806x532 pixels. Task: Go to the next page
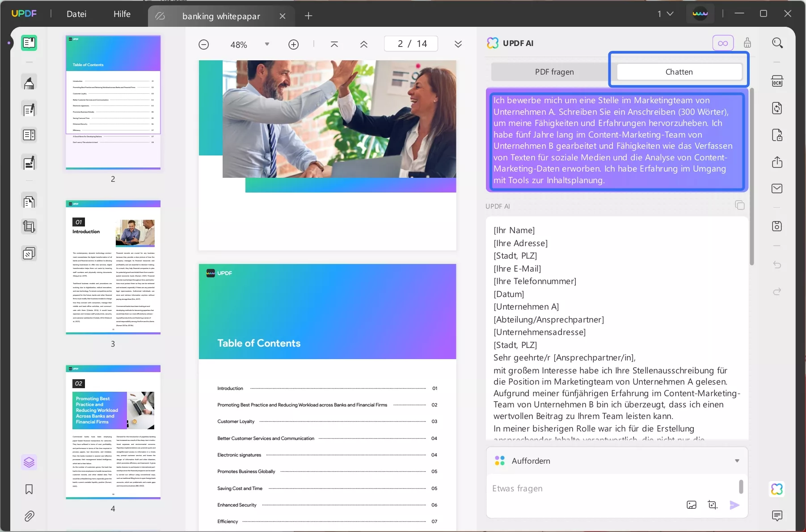point(458,44)
